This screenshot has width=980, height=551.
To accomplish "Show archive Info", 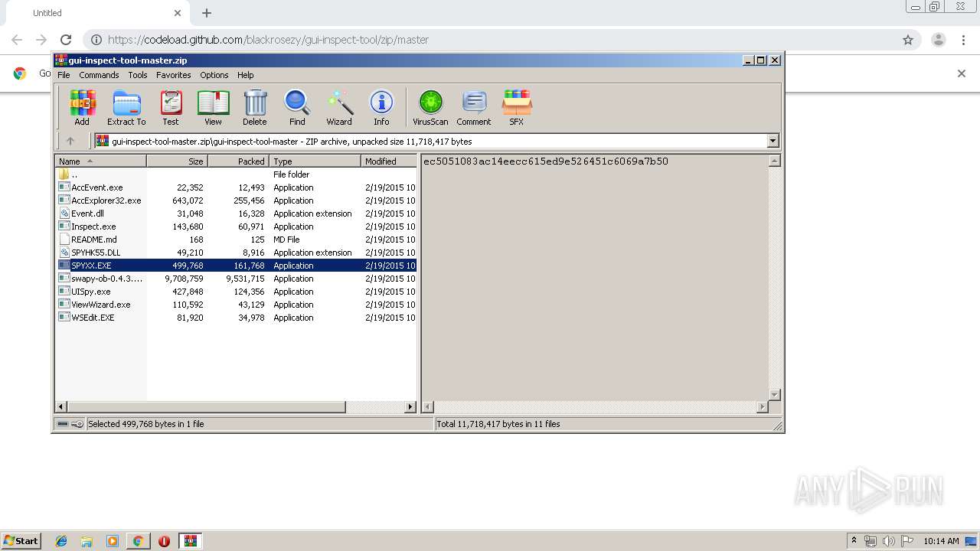I will point(381,107).
